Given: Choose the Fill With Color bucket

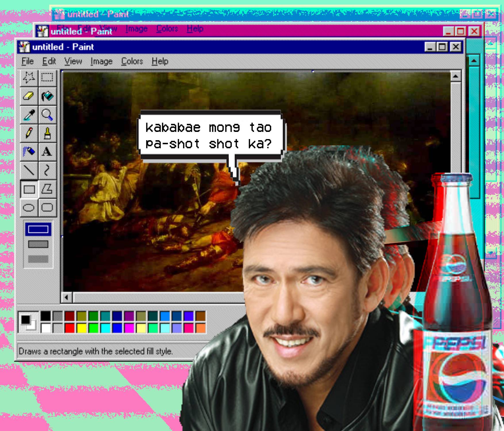Looking at the screenshot, I should 47,96.
